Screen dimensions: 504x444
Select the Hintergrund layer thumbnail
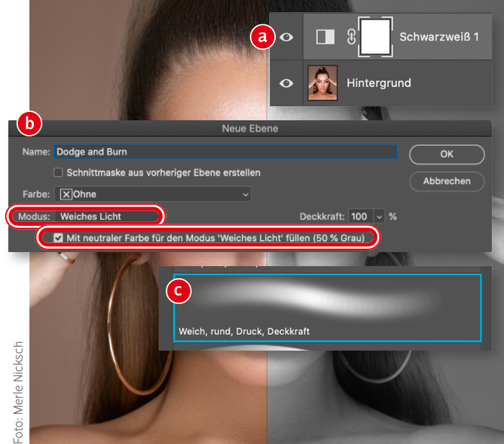[x=322, y=83]
